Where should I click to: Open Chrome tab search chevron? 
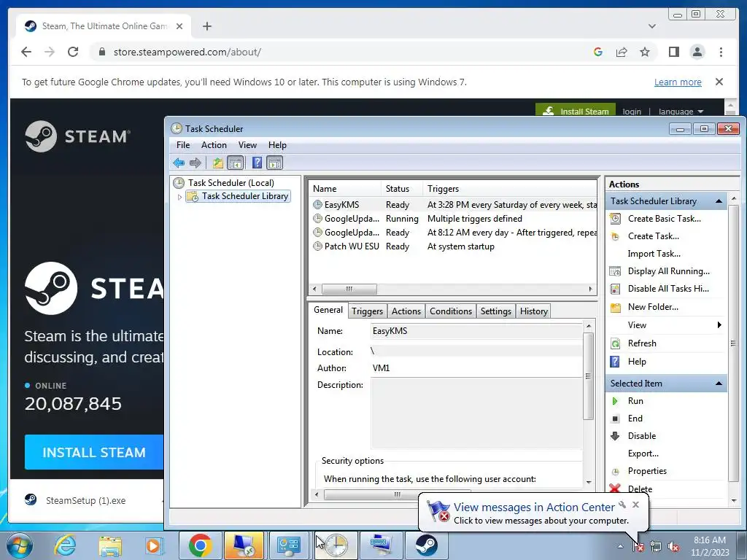652,26
